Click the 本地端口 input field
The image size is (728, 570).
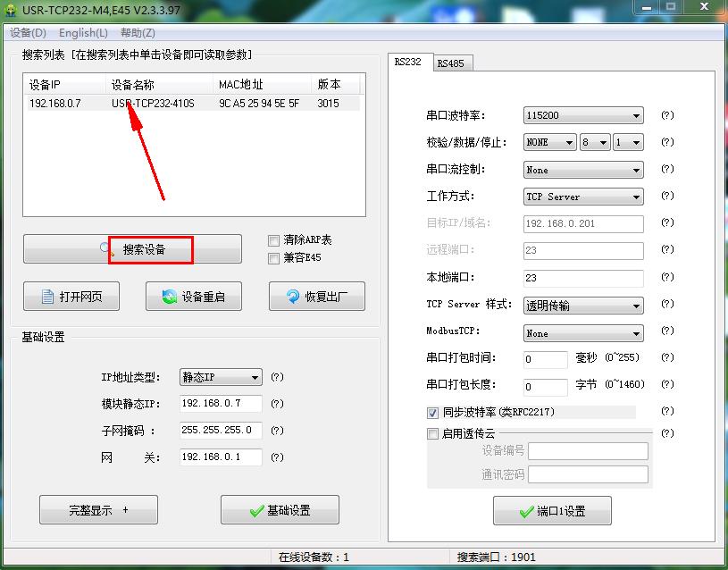pos(583,278)
